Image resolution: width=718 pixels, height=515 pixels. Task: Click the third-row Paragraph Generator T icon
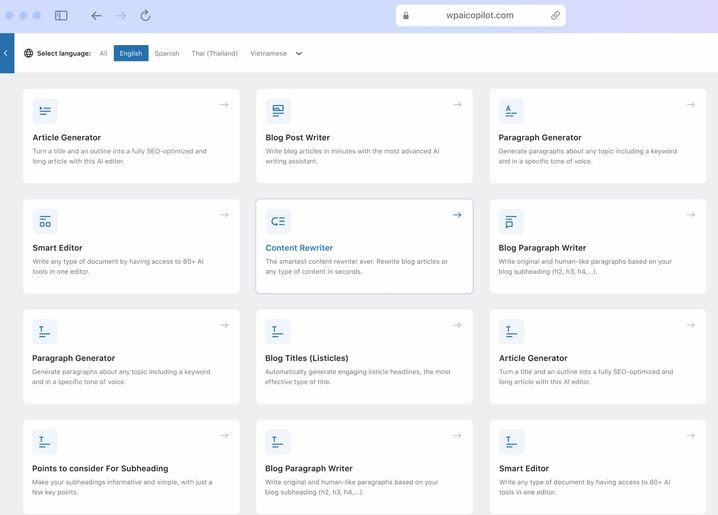[x=44, y=331]
